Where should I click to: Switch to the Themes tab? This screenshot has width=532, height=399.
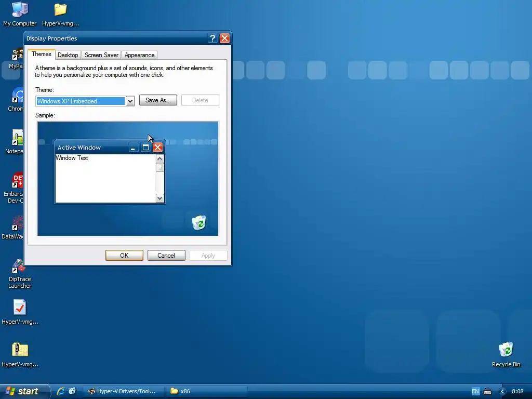point(42,54)
